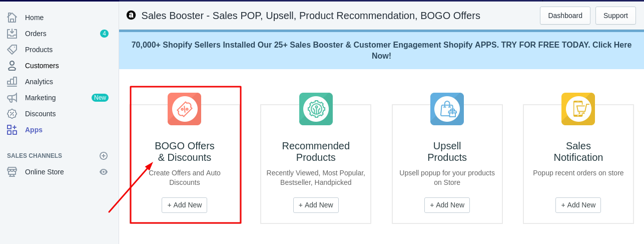
Task: Open the Discounts badge icon
Action: click(x=12, y=114)
